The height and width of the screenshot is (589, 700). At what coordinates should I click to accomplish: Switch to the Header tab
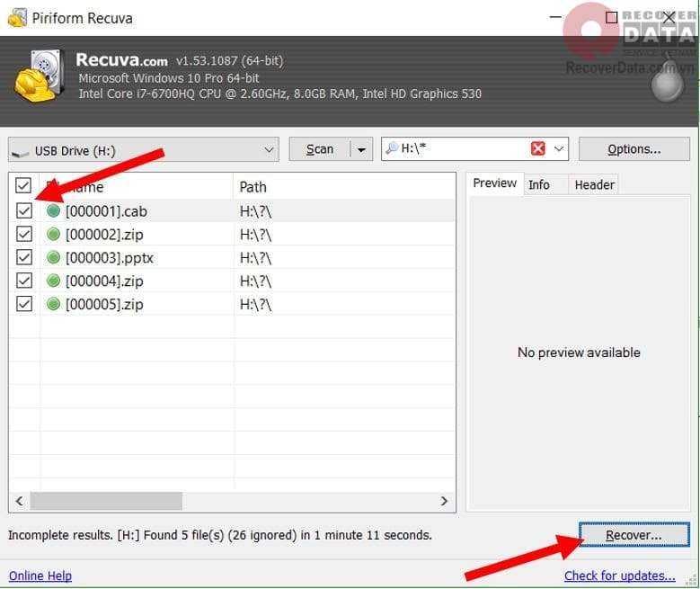tap(594, 184)
